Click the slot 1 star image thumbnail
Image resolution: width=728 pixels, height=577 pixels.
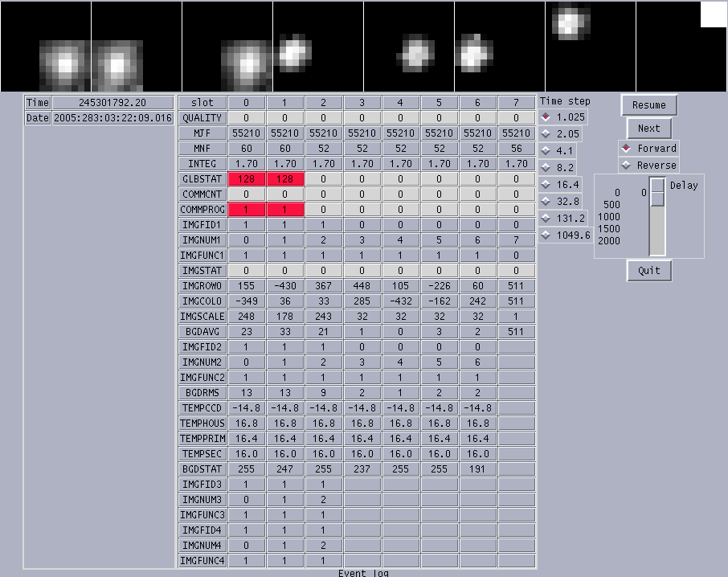coord(137,47)
